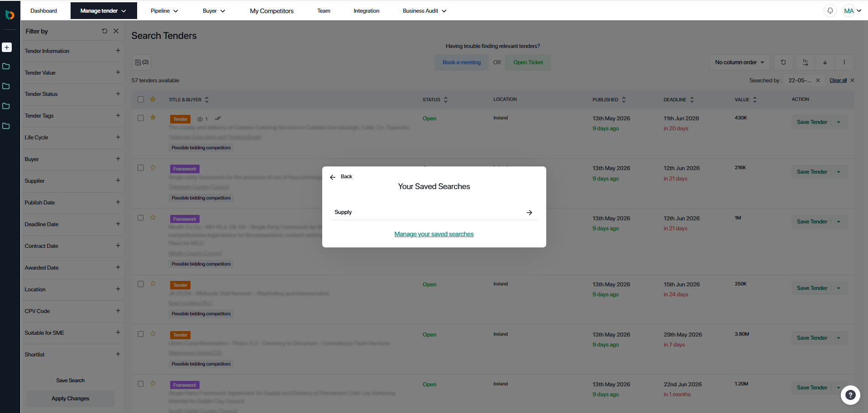Image resolution: width=868 pixels, height=413 pixels.
Task: Star the 250K tender row
Action: click(x=153, y=284)
